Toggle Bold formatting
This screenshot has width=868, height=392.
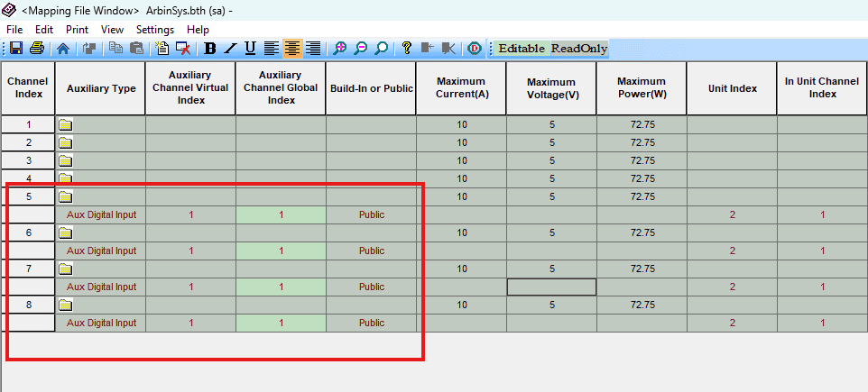click(x=210, y=49)
